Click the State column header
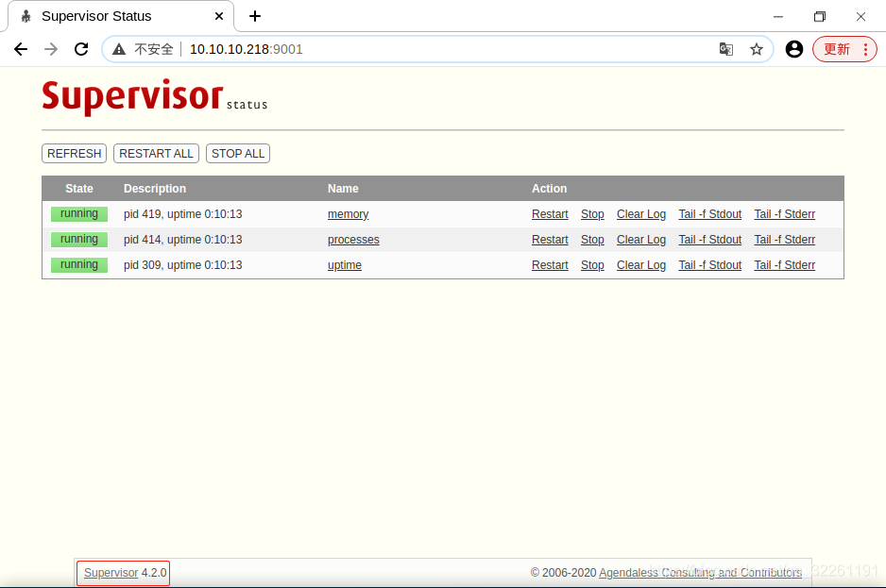This screenshot has width=886, height=588. 79,189
